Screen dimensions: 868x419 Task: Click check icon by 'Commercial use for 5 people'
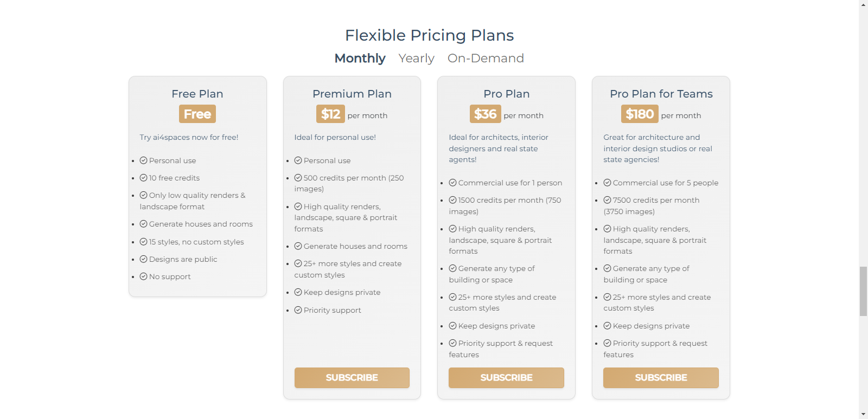point(608,183)
